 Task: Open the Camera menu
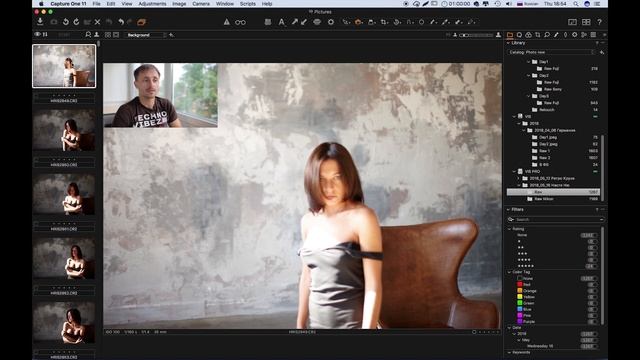coord(201,4)
